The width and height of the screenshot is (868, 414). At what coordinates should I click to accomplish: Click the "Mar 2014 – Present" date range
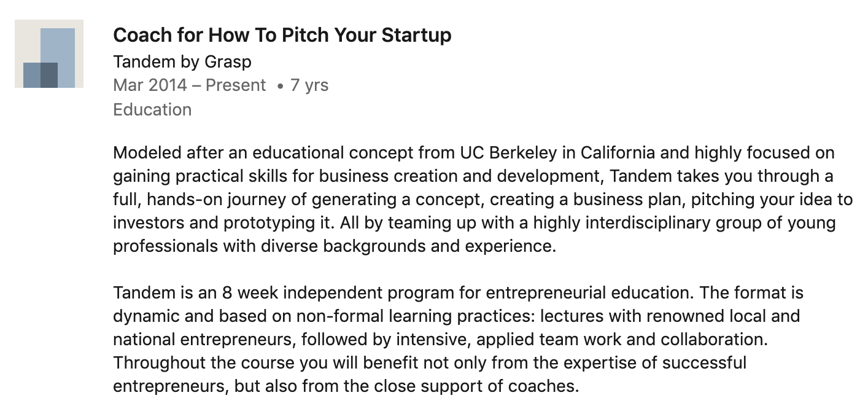tap(189, 85)
